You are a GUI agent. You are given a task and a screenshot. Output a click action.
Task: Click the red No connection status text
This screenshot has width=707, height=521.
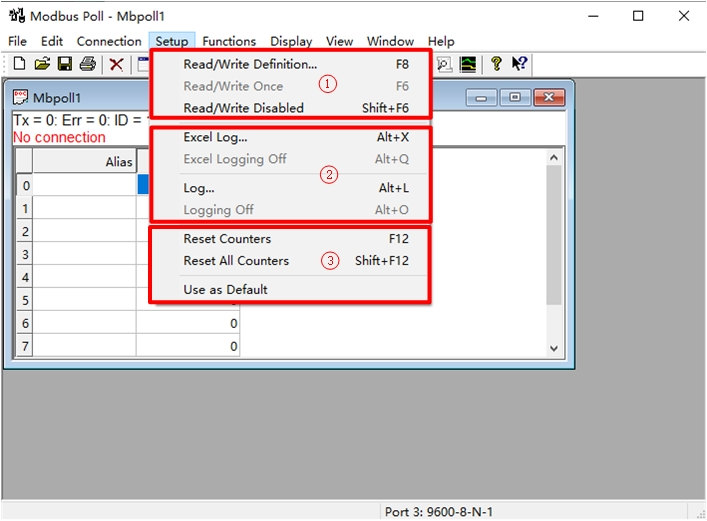pos(59,137)
